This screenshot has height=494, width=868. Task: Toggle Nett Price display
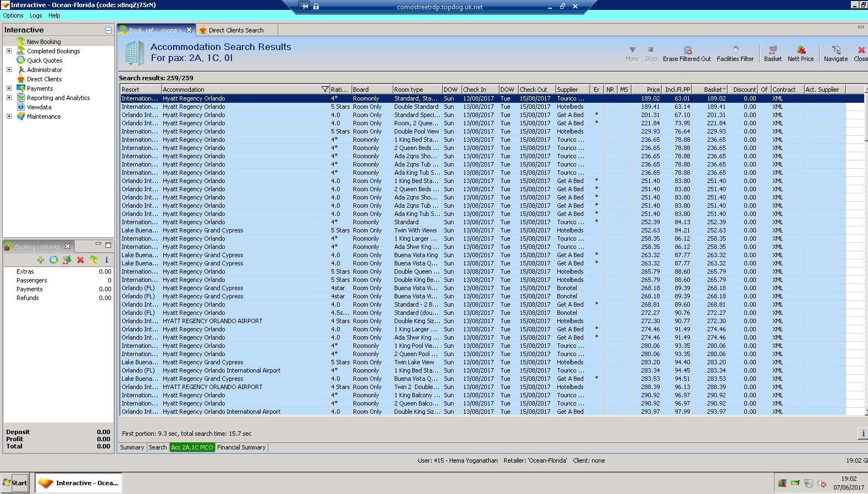(x=800, y=54)
